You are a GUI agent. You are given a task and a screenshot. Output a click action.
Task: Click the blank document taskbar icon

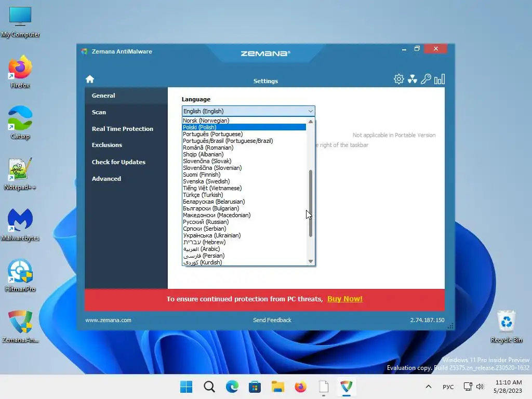pos(324,387)
